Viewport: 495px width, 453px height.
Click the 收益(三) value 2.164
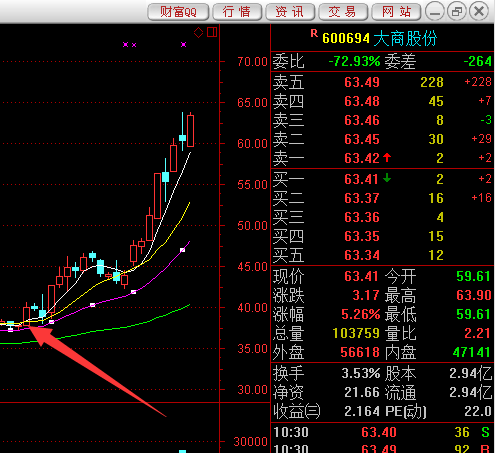pos(362,411)
